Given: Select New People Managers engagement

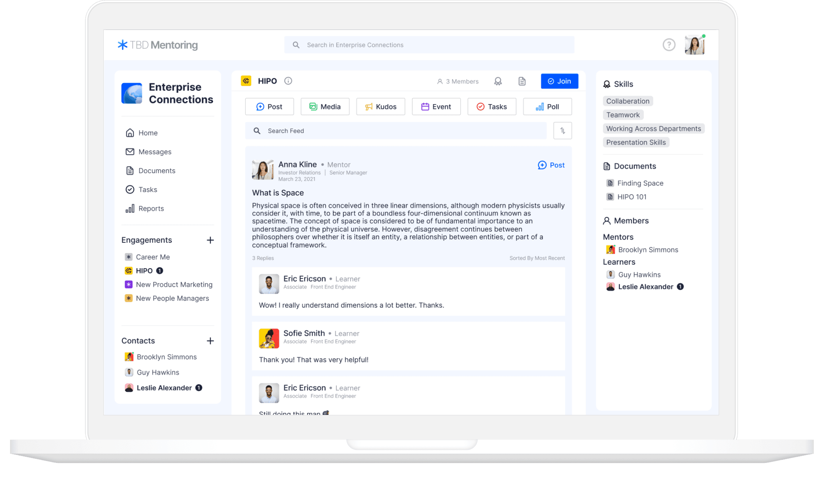Looking at the screenshot, I should coord(167,298).
